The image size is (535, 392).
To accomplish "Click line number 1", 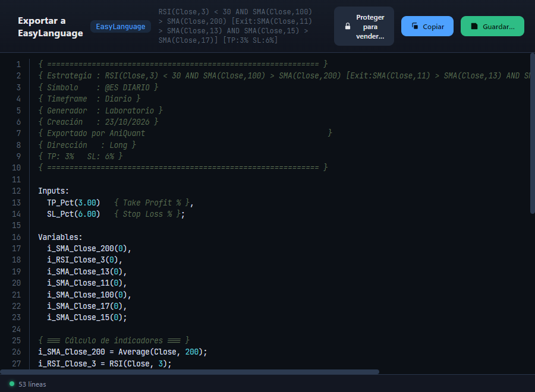I will [x=18, y=64].
